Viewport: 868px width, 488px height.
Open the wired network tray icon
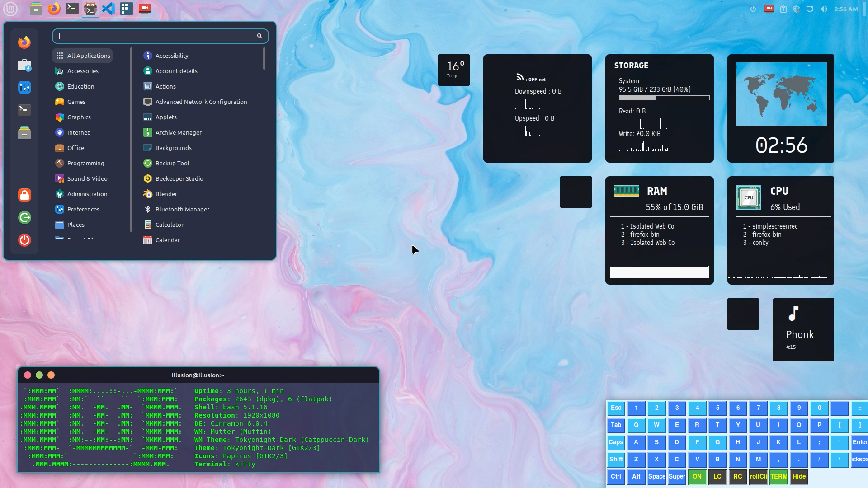[x=810, y=9]
